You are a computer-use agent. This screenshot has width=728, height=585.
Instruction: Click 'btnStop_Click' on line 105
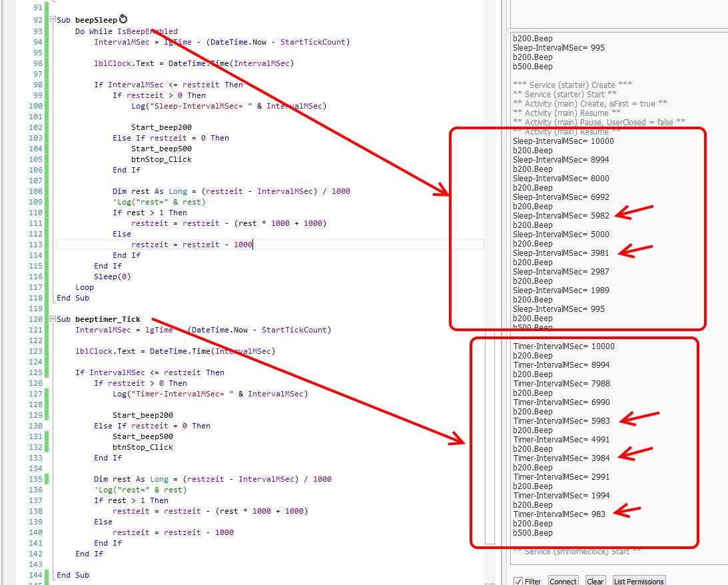tap(161, 159)
